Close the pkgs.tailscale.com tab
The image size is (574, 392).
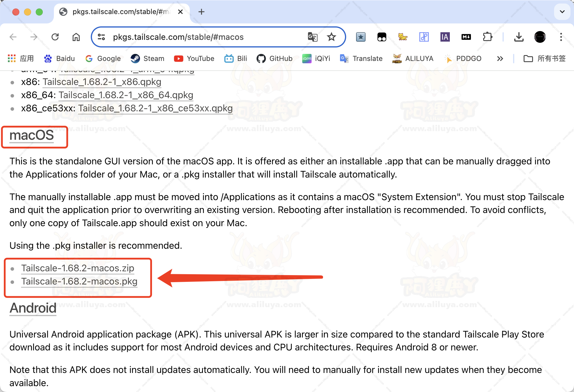click(180, 12)
